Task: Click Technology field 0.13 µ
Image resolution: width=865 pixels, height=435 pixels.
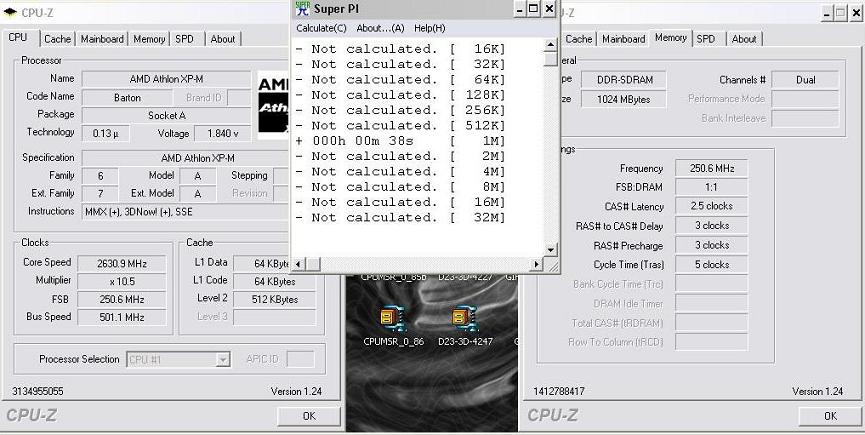Action: point(106,133)
